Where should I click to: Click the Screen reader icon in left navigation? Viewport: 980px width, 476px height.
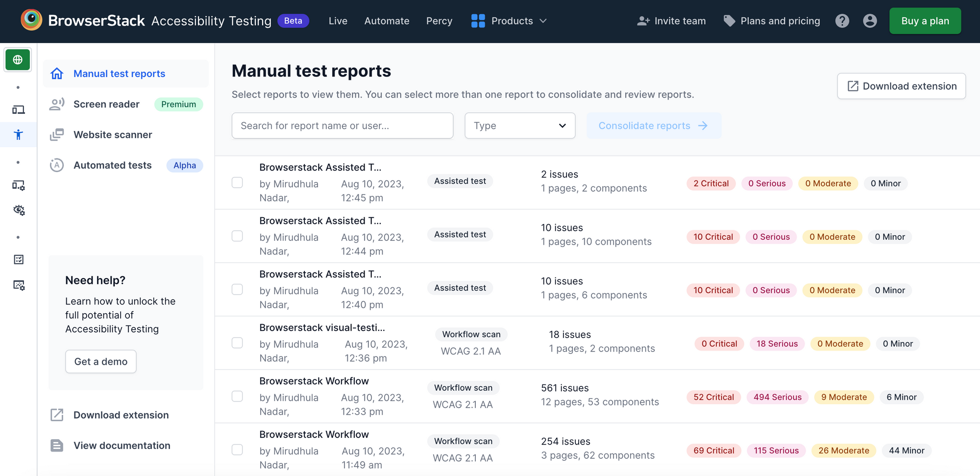click(x=57, y=104)
